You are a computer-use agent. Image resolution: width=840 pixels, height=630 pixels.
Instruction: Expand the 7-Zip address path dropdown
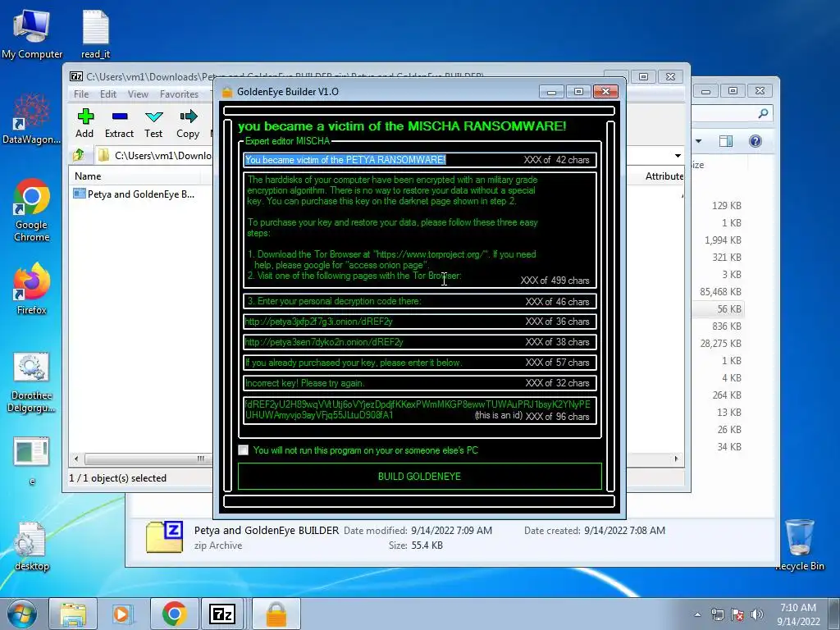(x=678, y=156)
